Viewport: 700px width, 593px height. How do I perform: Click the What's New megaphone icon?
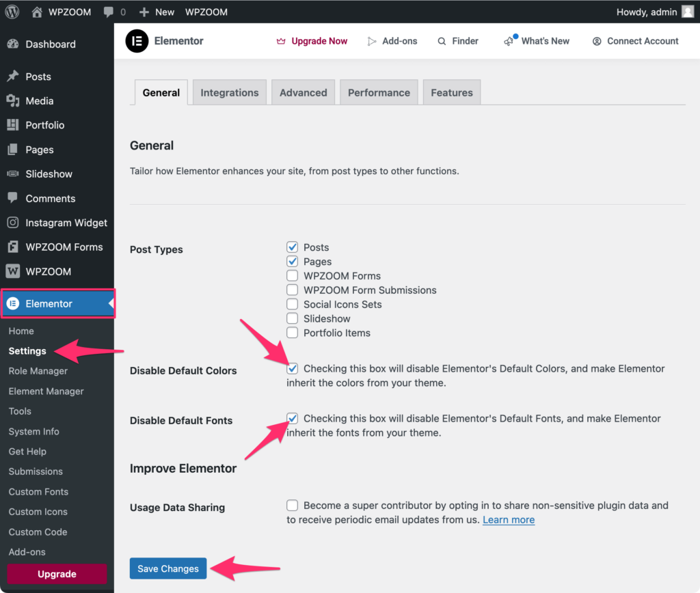pyautogui.click(x=509, y=41)
